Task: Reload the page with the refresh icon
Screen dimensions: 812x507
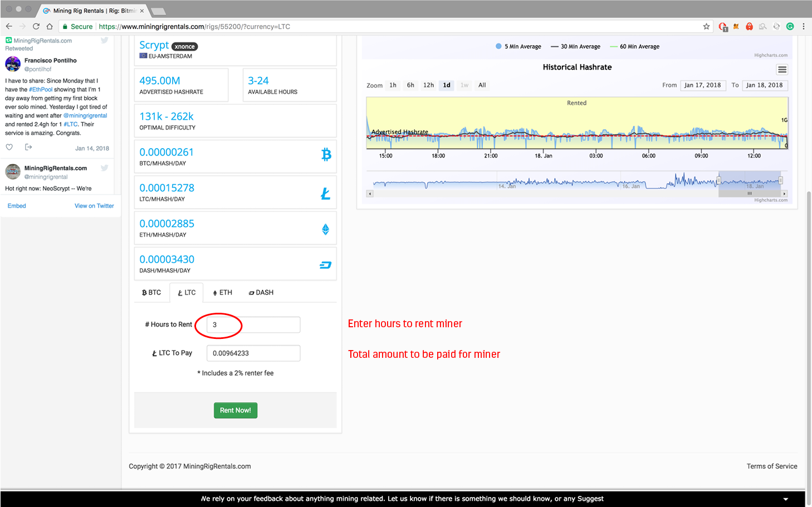Action: tap(36, 26)
